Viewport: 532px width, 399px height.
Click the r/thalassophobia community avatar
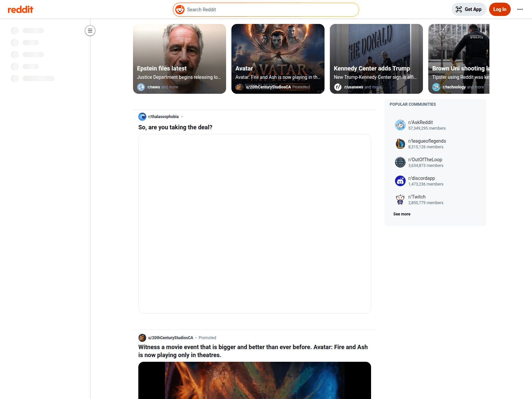coord(142,117)
